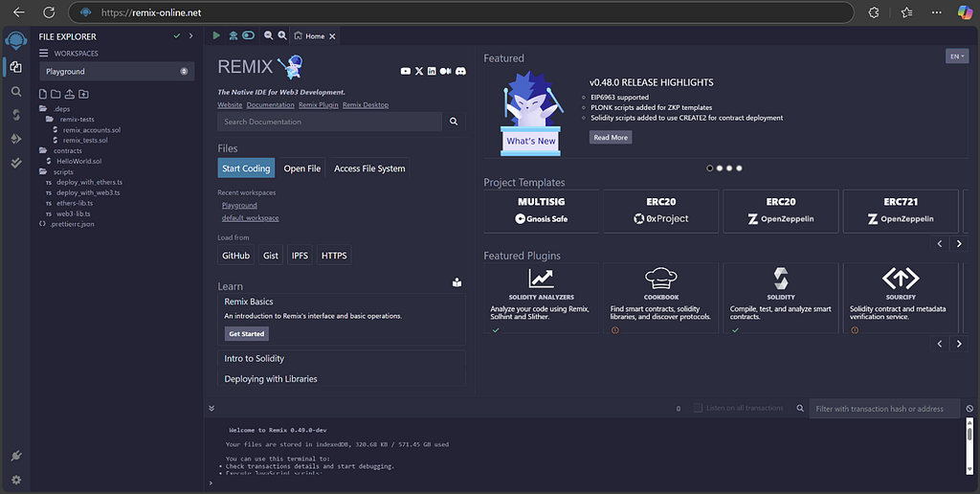Viewport: 980px width, 494px height.
Task: Open the File Explorer sidebar icon
Action: (x=15, y=67)
